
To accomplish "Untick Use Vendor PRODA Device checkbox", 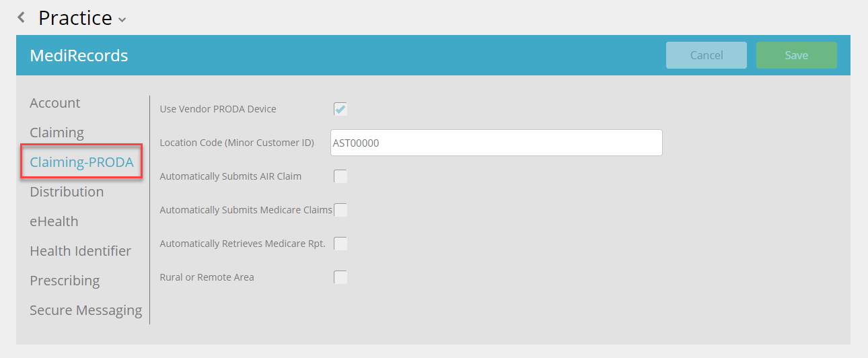I will click(341, 109).
